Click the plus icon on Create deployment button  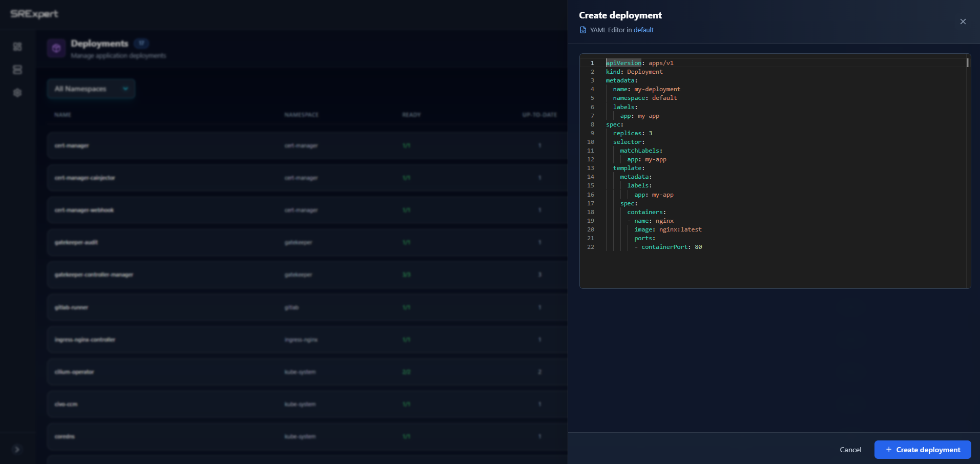point(889,449)
